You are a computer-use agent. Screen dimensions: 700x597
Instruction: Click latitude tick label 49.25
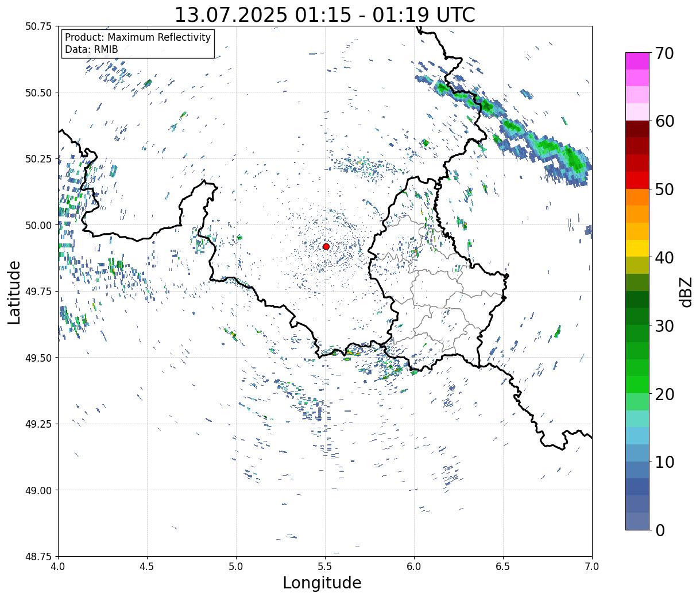tap(38, 424)
